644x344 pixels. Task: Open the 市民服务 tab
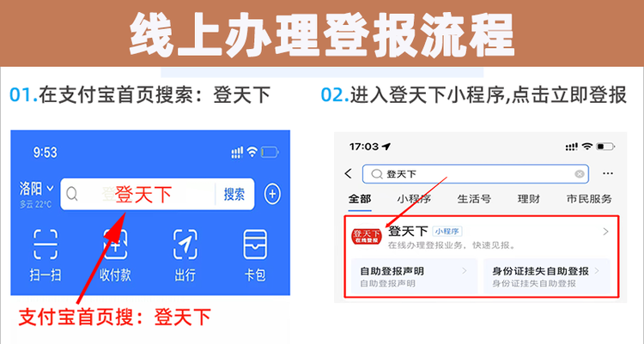coord(589,199)
